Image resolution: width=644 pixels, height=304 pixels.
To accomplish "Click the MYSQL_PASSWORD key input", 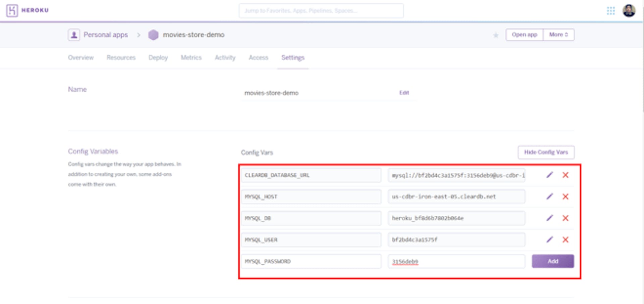I will coord(311,261).
